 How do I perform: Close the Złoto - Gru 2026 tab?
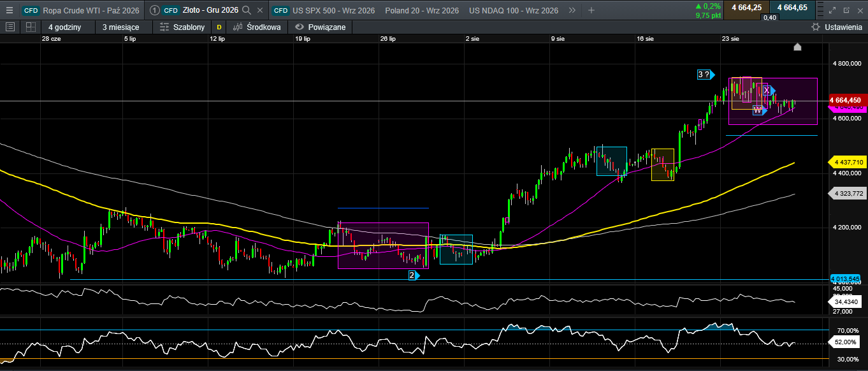260,10
